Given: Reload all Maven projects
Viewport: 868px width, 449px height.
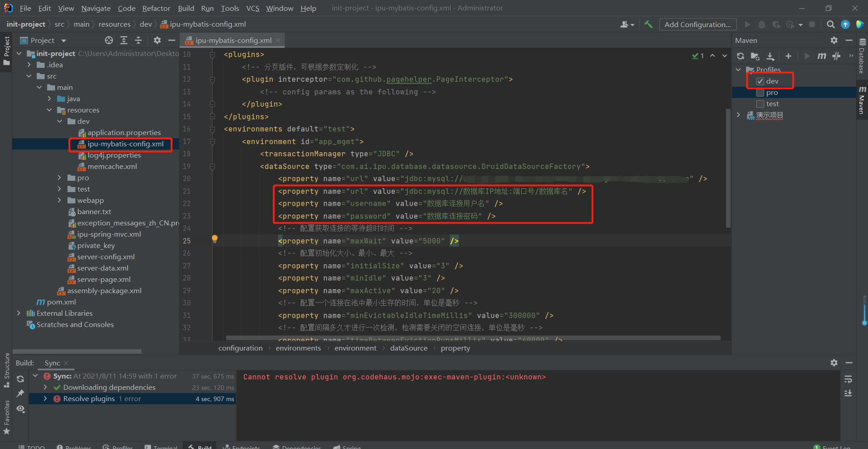Looking at the screenshot, I should tap(741, 56).
